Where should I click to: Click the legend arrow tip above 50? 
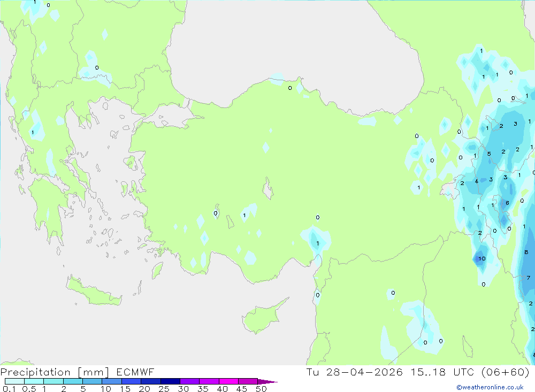(267, 382)
